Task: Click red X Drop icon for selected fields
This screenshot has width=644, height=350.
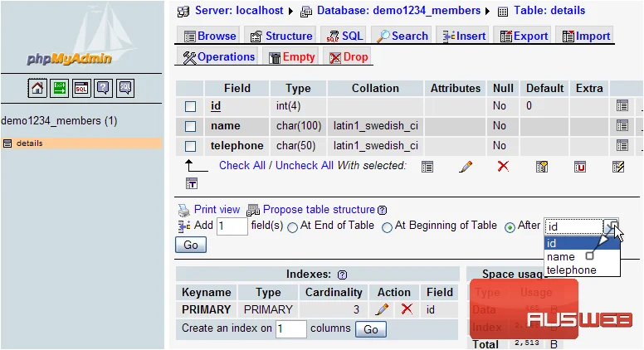Action: pyautogui.click(x=503, y=166)
